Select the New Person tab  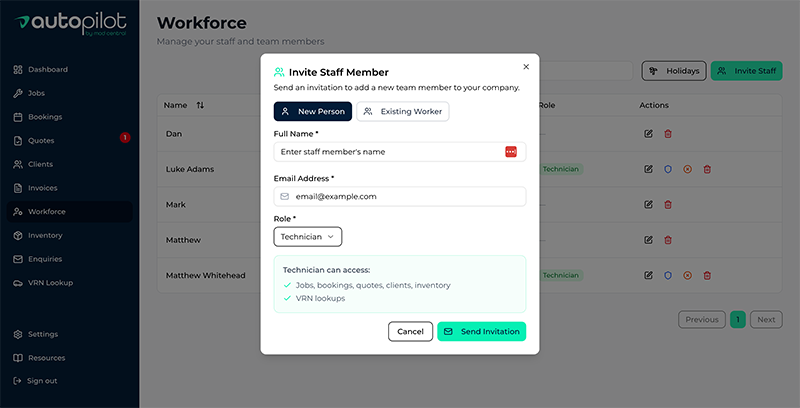pyautogui.click(x=313, y=112)
